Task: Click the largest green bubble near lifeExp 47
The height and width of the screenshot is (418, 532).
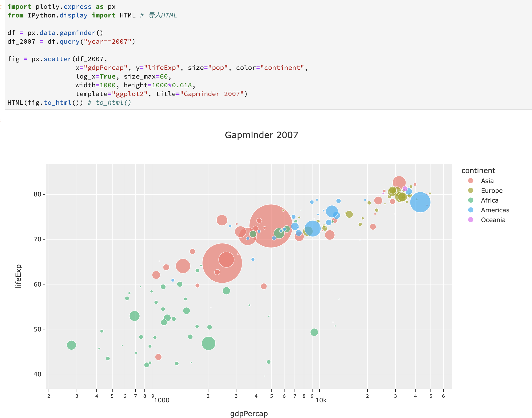Action: click(208, 343)
